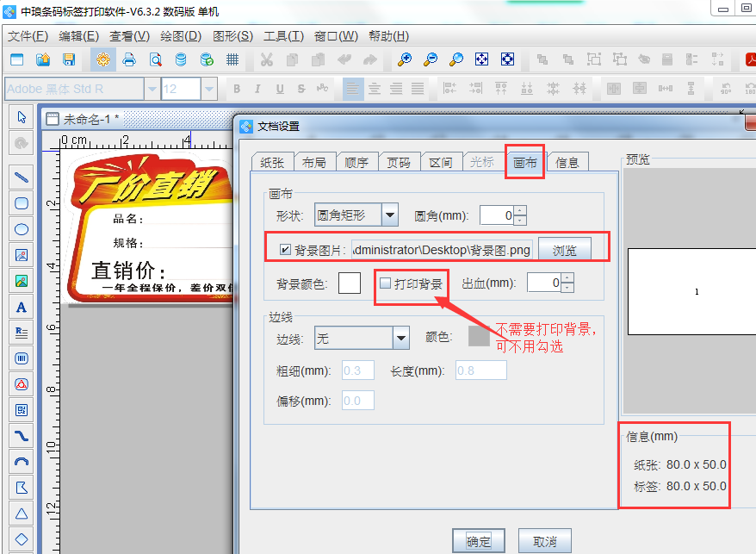Open the 边线 border style dropdown
Viewport: 756px width, 554px height.
tap(400, 337)
